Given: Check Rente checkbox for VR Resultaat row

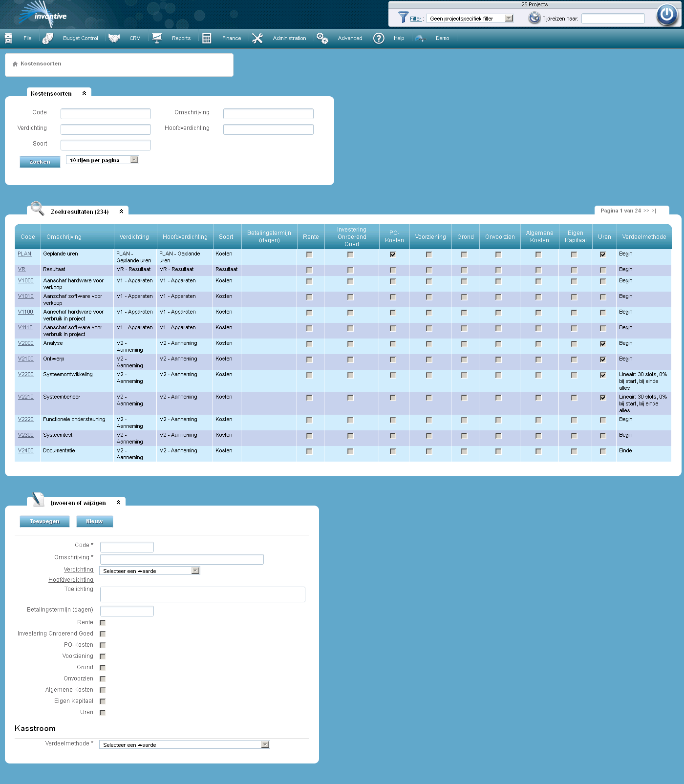Looking at the screenshot, I should 309,270.
